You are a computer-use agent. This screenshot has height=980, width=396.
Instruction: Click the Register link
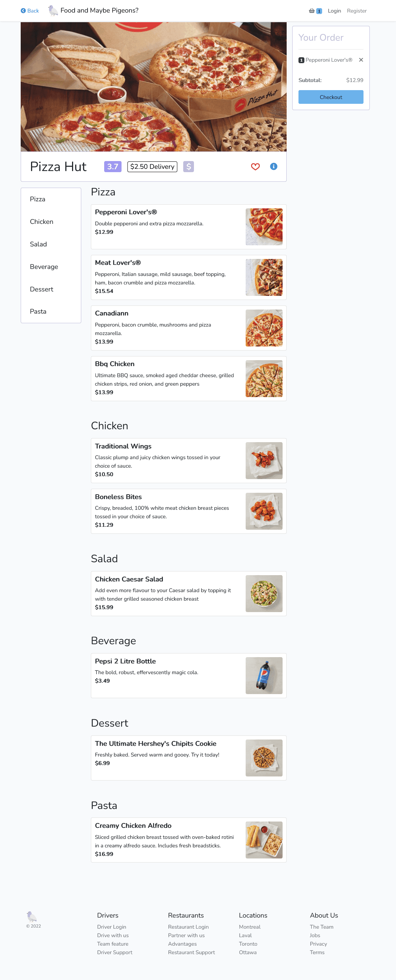[356, 11]
